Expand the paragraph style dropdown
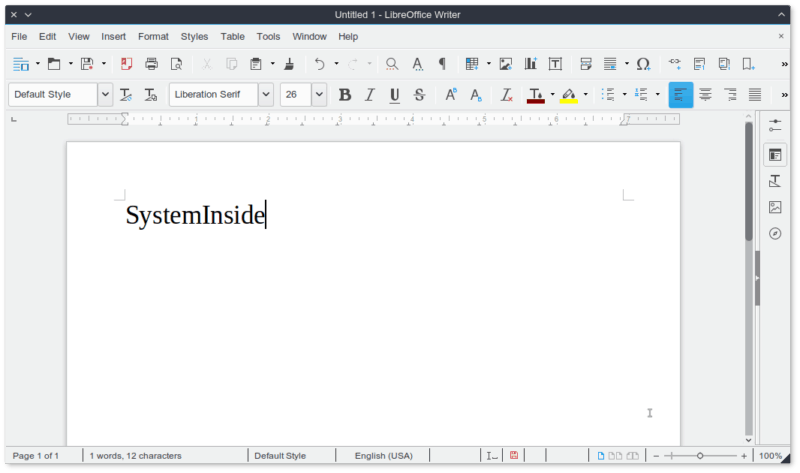 [x=105, y=95]
